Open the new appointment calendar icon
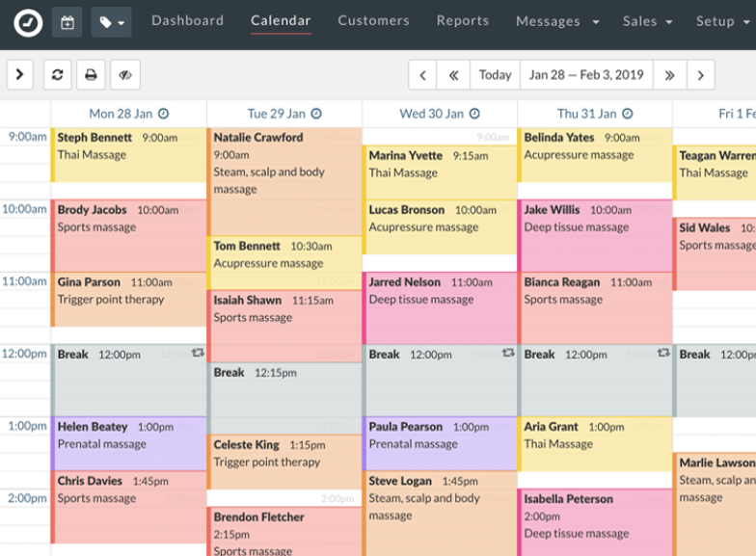This screenshot has height=556, width=756. [67, 21]
